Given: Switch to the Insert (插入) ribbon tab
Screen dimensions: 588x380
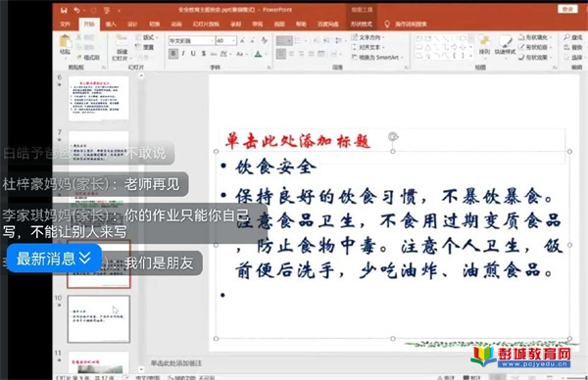Looking at the screenshot, I should point(111,24).
